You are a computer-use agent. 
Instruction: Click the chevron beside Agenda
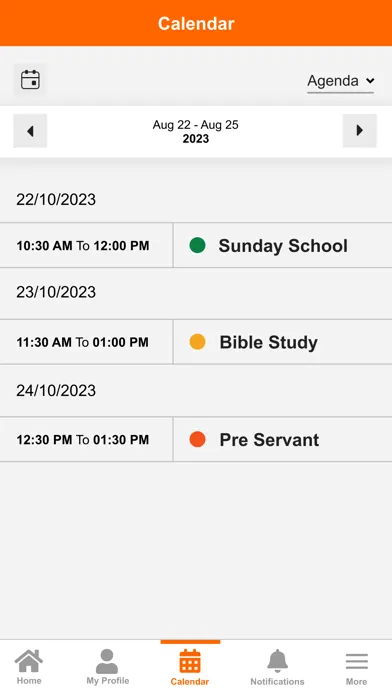pos(370,81)
